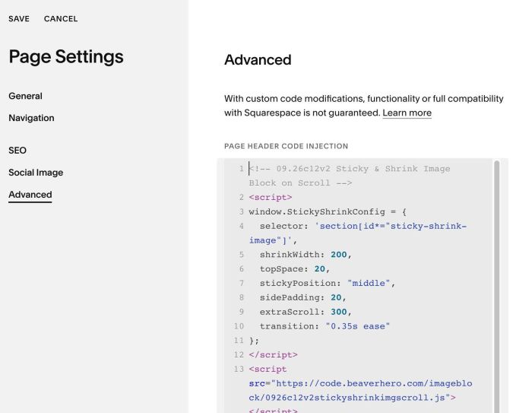Screen dimensions: 532x413
Task: Click the <script tag on line 13
Action: coord(268,369)
